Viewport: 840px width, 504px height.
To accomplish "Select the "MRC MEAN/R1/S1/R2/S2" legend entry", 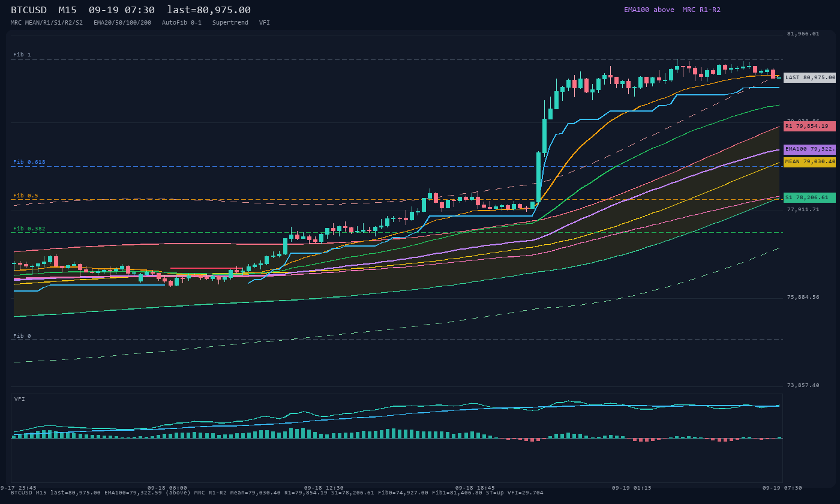I will click(47, 23).
